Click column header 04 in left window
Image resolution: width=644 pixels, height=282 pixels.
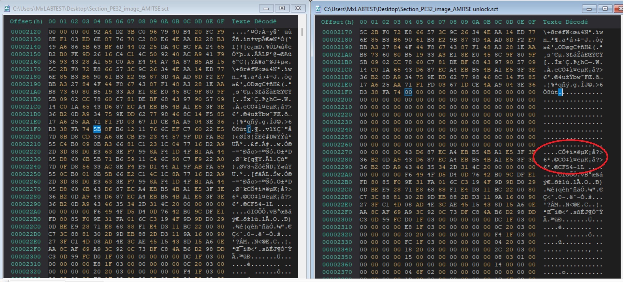tap(97, 22)
